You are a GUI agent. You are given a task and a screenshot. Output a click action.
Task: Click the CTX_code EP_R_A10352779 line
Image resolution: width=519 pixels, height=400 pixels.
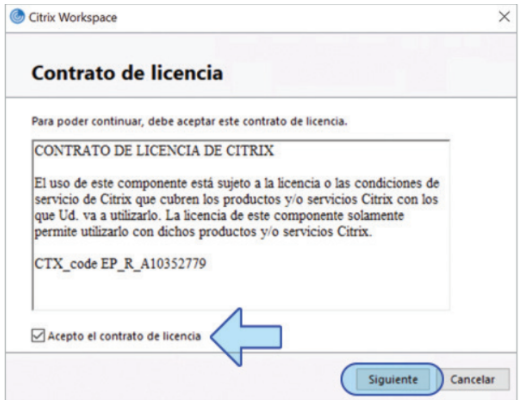[x=120, y=264]
